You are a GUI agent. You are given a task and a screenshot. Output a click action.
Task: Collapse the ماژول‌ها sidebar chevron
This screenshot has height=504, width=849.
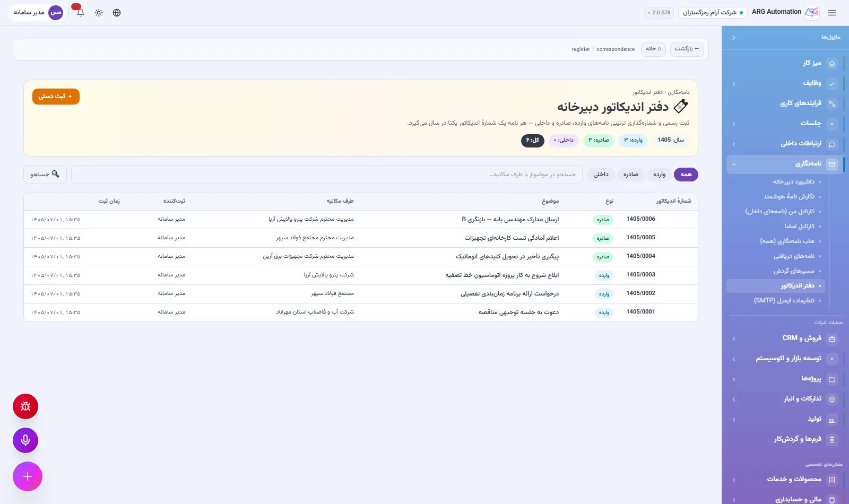tap(734, 38)
